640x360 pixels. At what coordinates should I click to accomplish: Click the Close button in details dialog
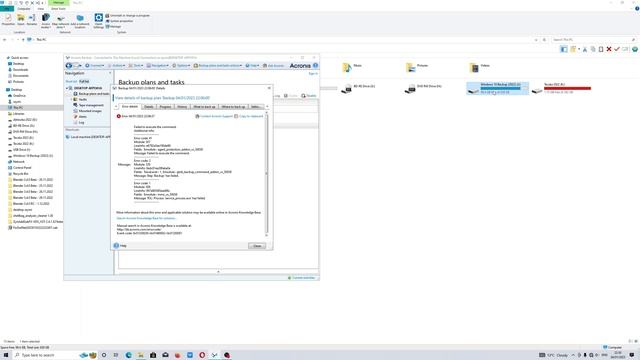pos(257,246)
